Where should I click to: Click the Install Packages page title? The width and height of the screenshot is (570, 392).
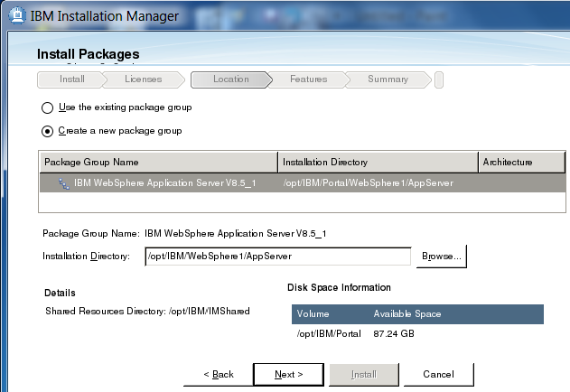point(88,54)
